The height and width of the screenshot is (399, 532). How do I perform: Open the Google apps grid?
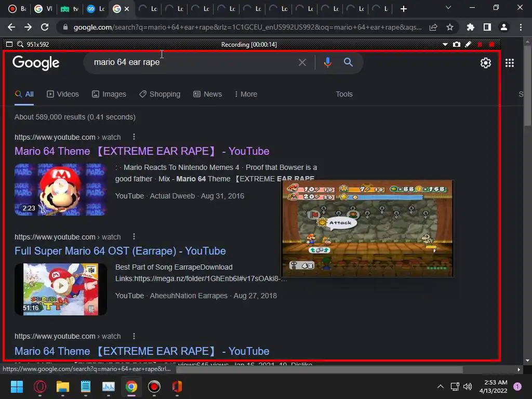[x=510, y=63]
